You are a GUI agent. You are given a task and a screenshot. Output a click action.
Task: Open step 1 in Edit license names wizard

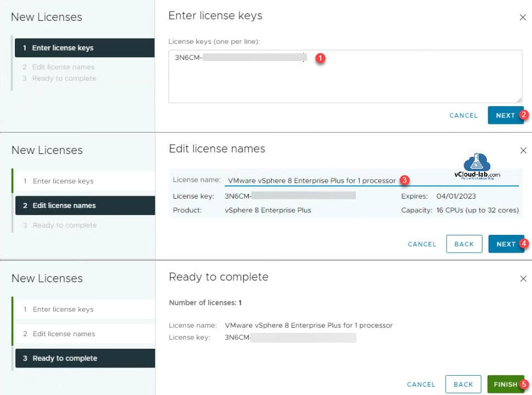(85, 181)
